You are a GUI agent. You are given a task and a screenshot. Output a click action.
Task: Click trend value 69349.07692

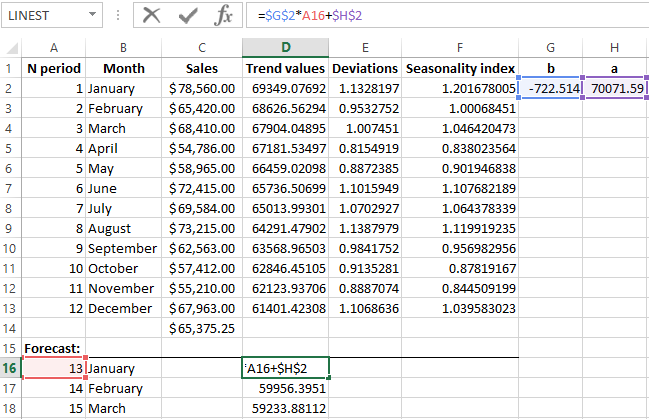[x=286, y=88]
